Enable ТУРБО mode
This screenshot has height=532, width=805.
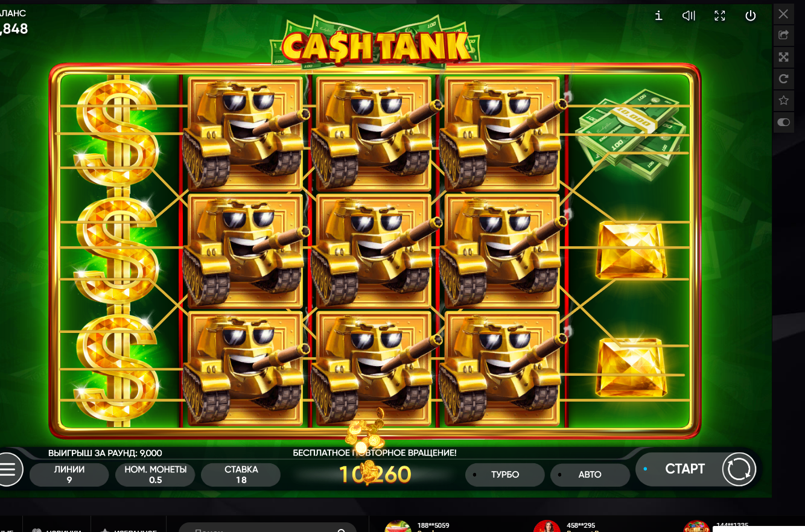[504, 475]
